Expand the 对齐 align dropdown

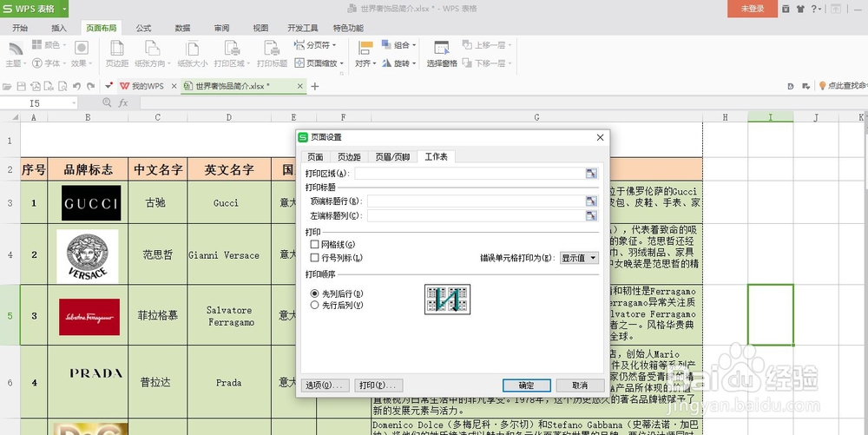375,63
